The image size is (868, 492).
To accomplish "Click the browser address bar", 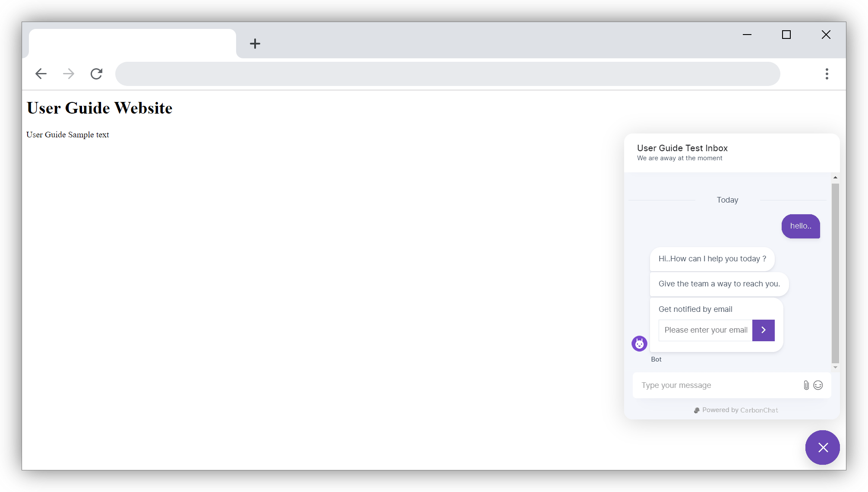I will tap(447, 74).
